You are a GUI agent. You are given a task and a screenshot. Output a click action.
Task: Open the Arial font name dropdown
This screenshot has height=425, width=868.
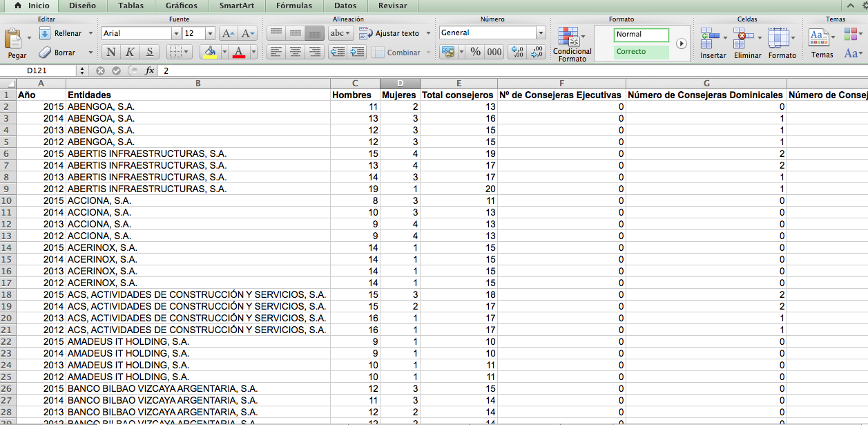pyautogui.click(x=176, y=33)
